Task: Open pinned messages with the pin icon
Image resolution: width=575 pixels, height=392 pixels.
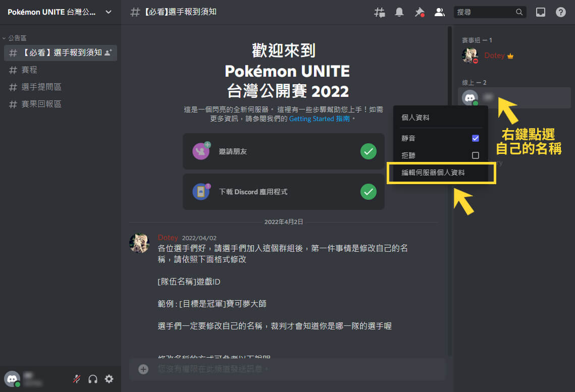Action: click(420, 13)
